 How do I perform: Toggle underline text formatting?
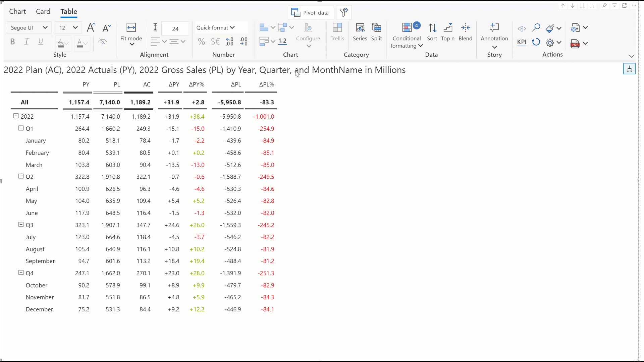(41, 42)
